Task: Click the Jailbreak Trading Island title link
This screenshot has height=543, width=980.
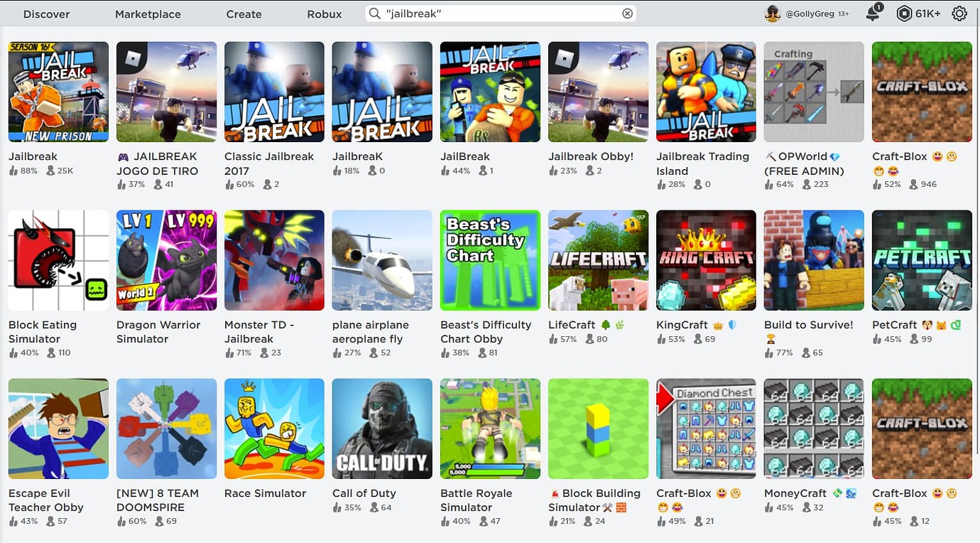Action: click(702, 163)
